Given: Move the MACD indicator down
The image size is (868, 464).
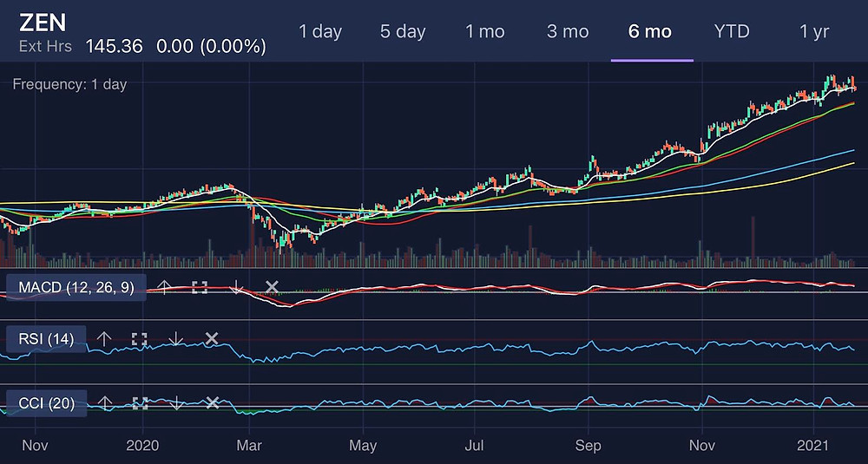Looking at the screenshot, I should click(236, 287).
